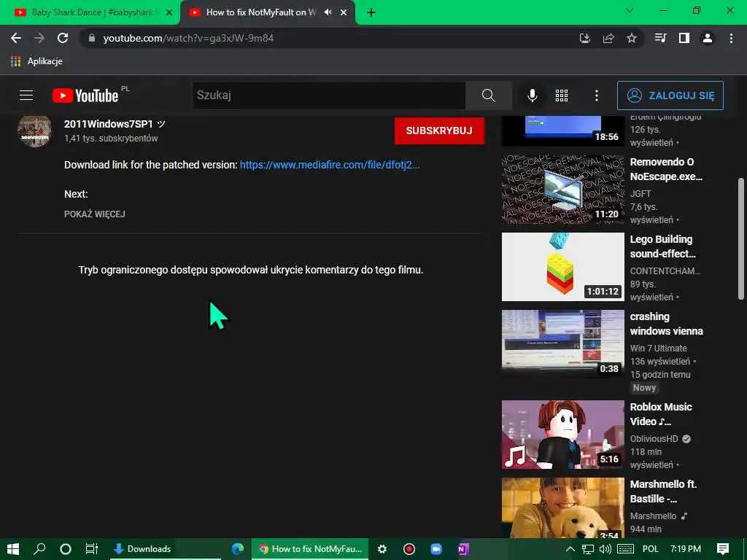Viewport: 747px width, 560px height.
Task: Close the Baby Shark Dance tab
Action: 169,13
